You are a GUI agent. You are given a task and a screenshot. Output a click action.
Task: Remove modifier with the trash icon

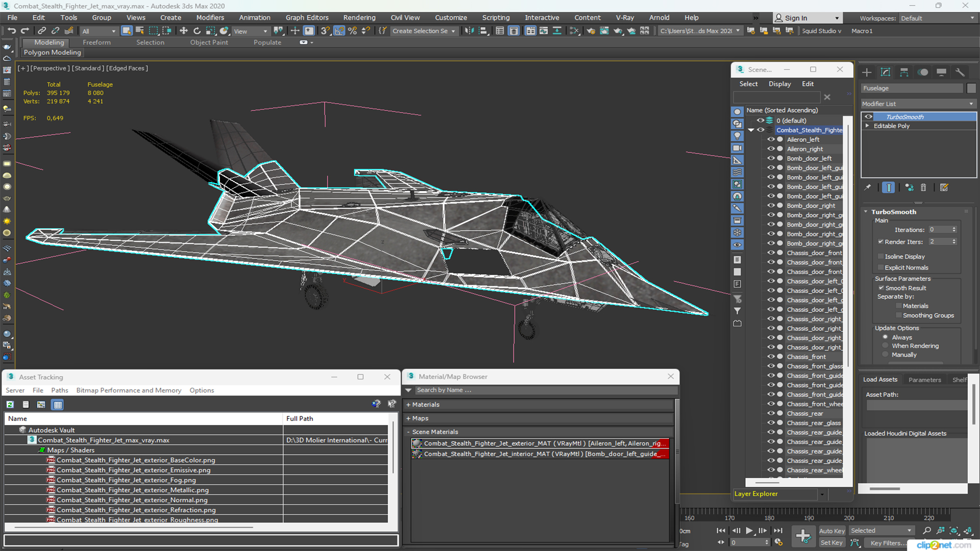923,187
